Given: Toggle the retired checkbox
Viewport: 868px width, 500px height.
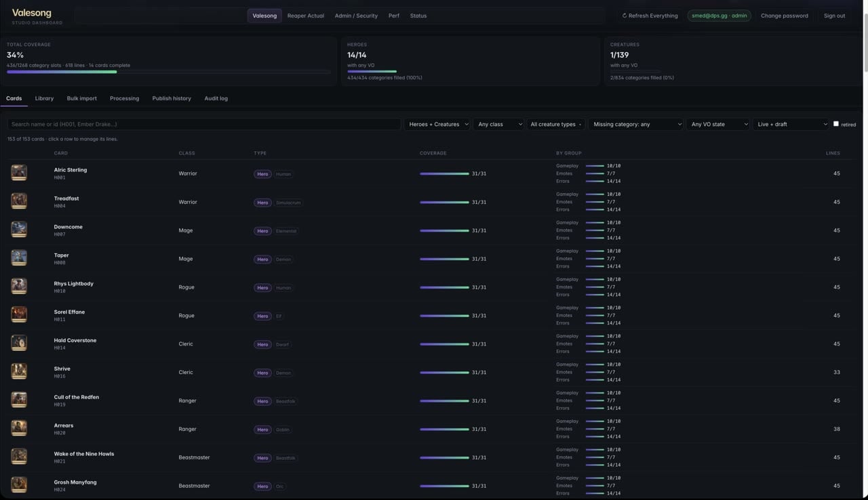Looking at the screenshot, I should (836, 124).
